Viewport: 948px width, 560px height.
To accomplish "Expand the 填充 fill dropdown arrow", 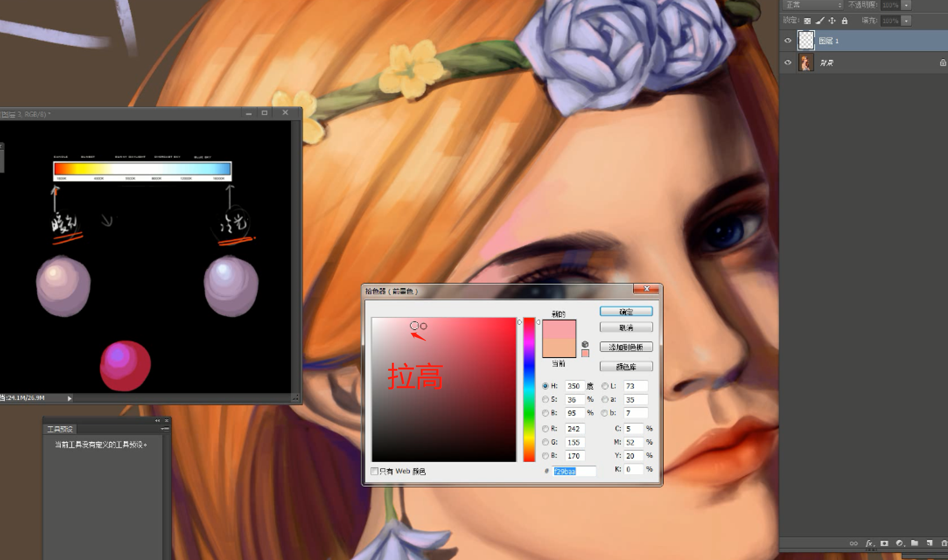I will 906,21.
